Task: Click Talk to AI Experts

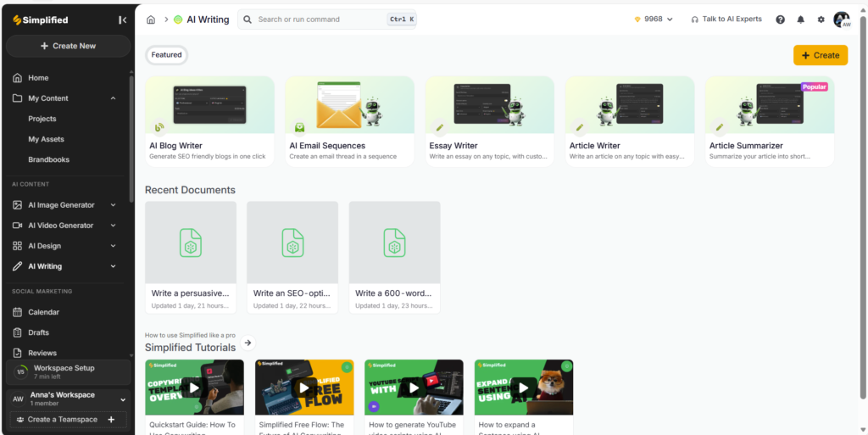Action: point(726,20)
